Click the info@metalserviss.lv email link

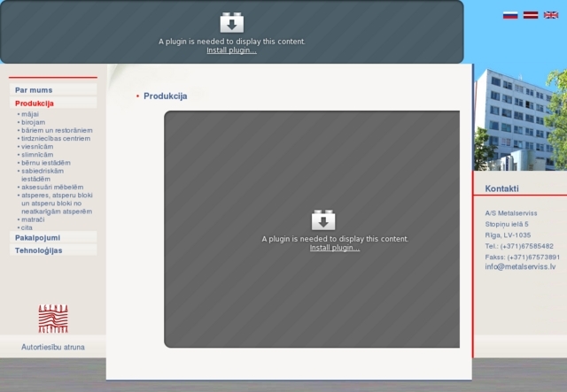click(x=520, y=266)
